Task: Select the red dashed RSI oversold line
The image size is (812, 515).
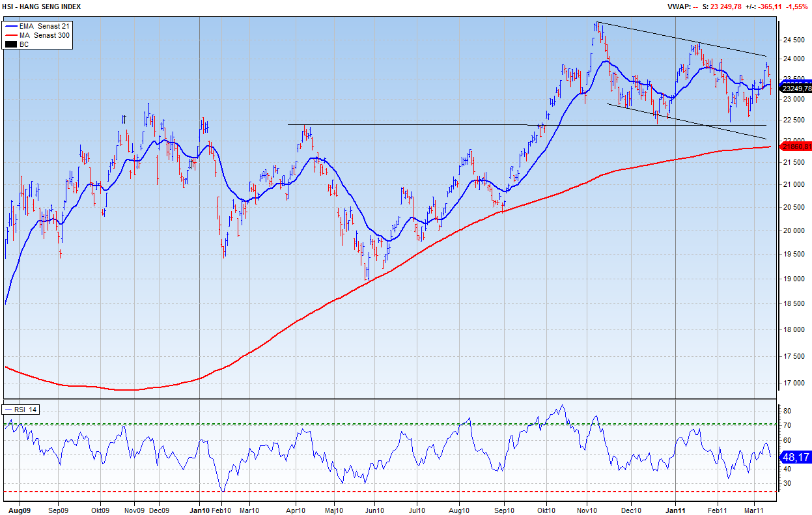Action: click(391, 492)
